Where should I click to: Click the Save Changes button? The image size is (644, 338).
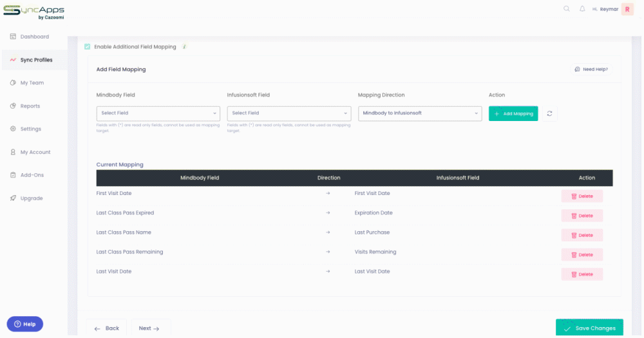pos(589,328)
